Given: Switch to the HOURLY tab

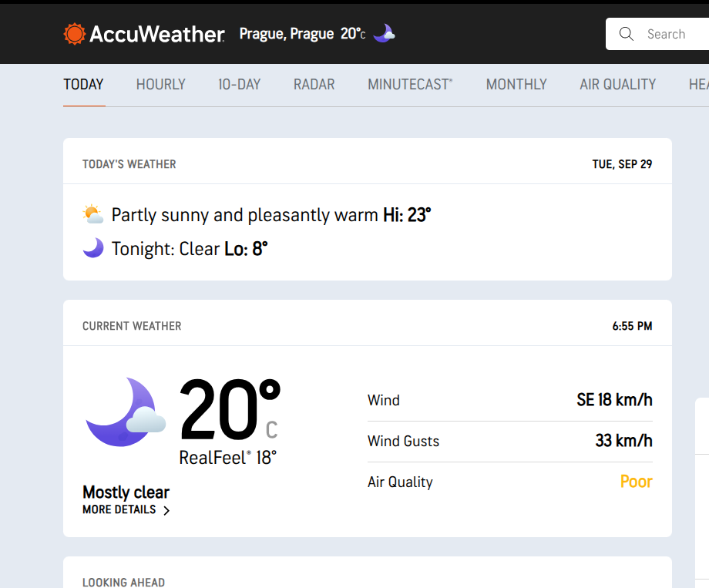Looking at the screenshot, I should [161, 85].
